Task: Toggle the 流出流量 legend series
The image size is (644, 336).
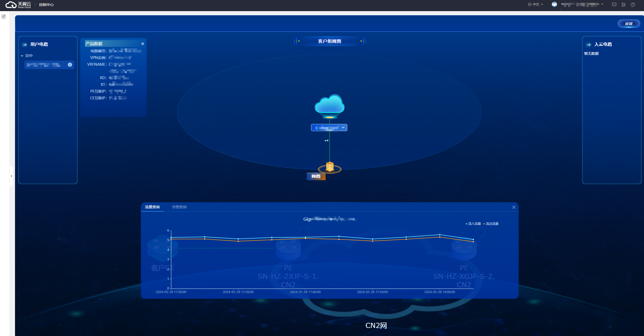Action: (491, 224)
